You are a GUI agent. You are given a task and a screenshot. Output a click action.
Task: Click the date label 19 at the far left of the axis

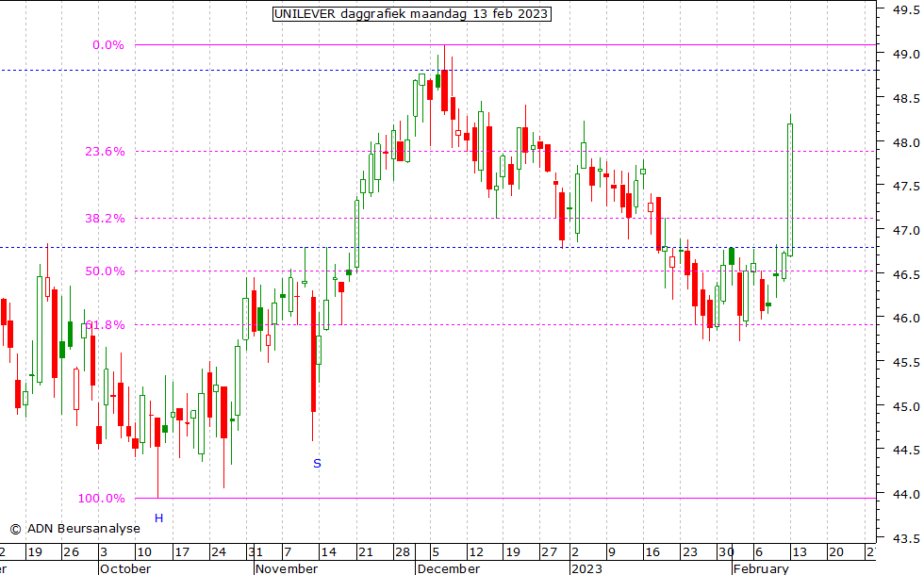[35, 552]
